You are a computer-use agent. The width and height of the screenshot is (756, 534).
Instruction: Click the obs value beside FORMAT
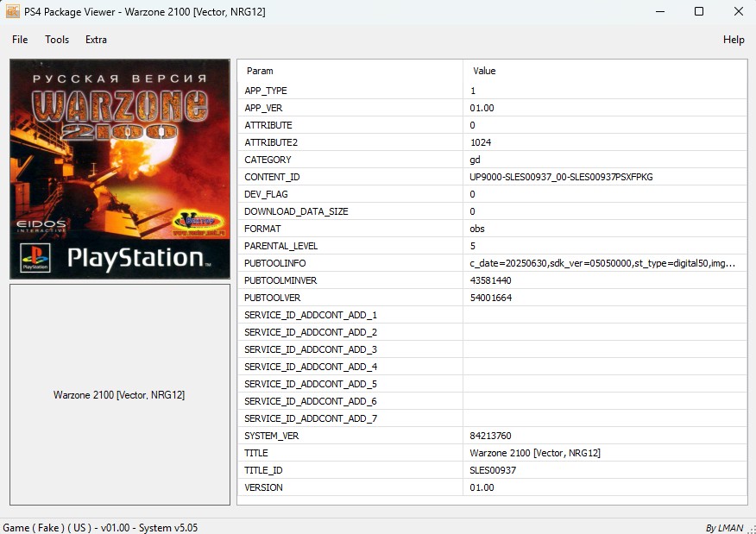click(477, 229)
